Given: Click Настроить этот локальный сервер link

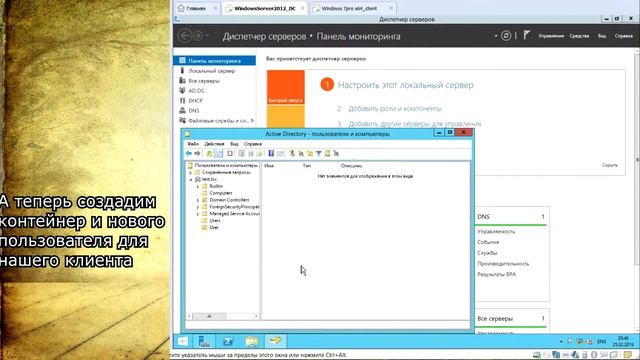Looking at the screenshot, I should (x=406, y=85).
